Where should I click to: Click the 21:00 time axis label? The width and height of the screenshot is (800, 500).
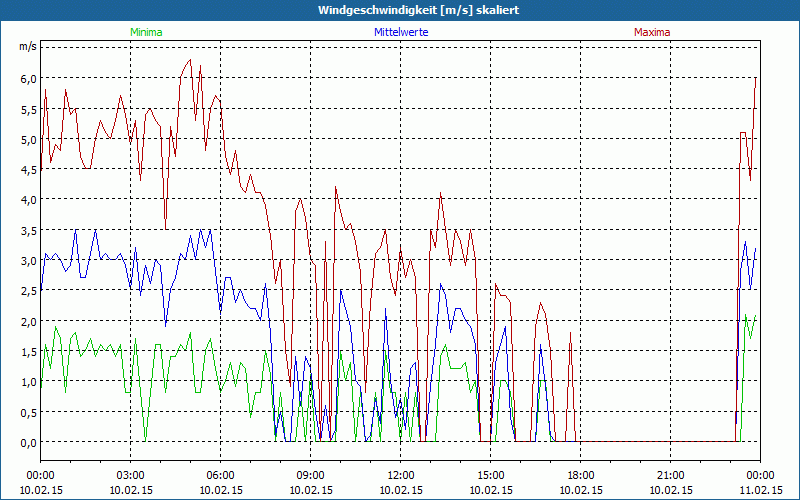pos(670,476)
